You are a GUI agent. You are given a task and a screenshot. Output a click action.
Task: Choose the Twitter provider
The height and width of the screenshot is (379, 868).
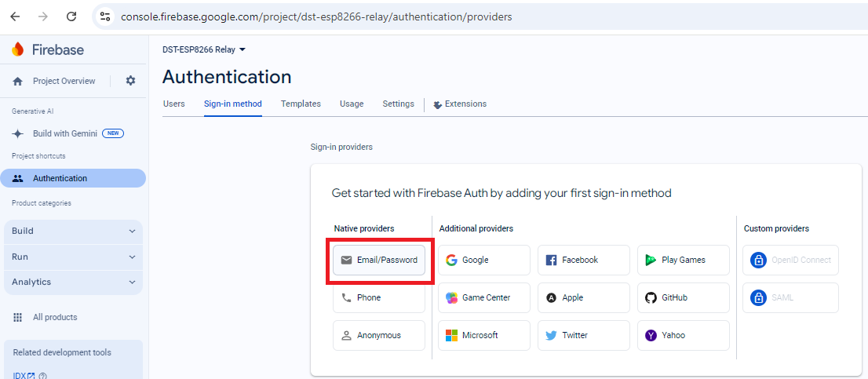pyautogui.click(x=583, y=335)
